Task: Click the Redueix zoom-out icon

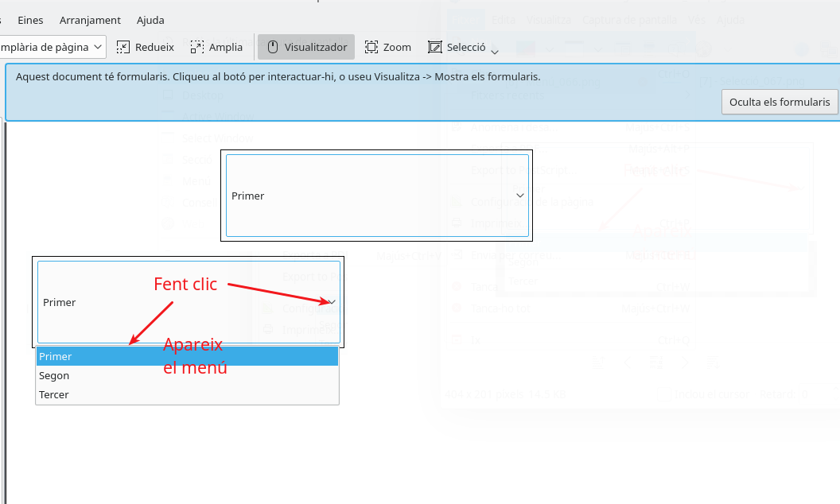Action: pyautogui.click(x=123, y=47)
